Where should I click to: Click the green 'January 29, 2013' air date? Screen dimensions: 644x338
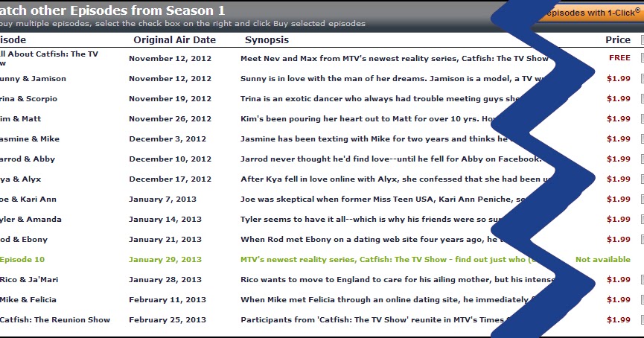tap(165, 260)
